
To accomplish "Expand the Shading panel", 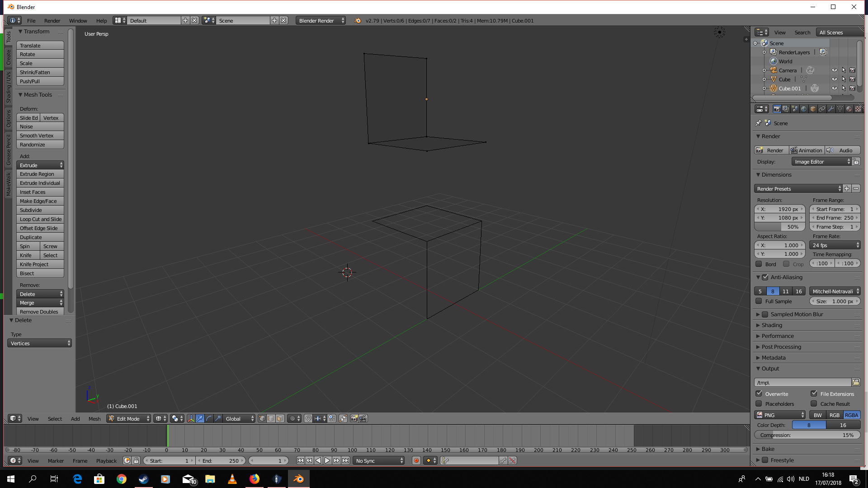I will (771, 325).
